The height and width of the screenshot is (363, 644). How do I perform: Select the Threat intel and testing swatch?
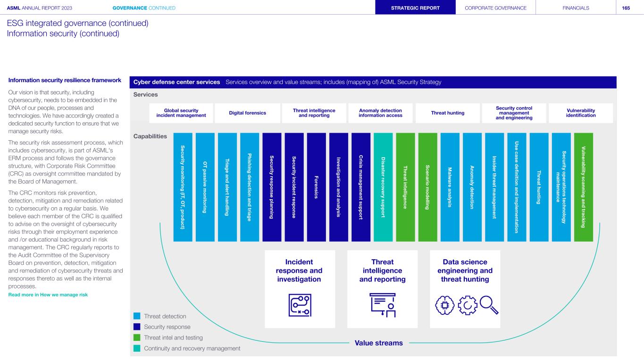[x=137, y=338]
